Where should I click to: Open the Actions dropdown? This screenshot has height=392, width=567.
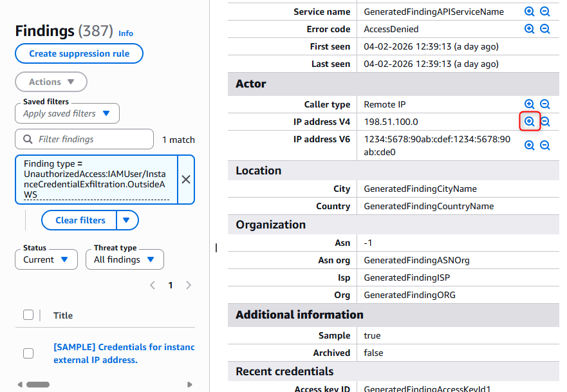point(51,82)
